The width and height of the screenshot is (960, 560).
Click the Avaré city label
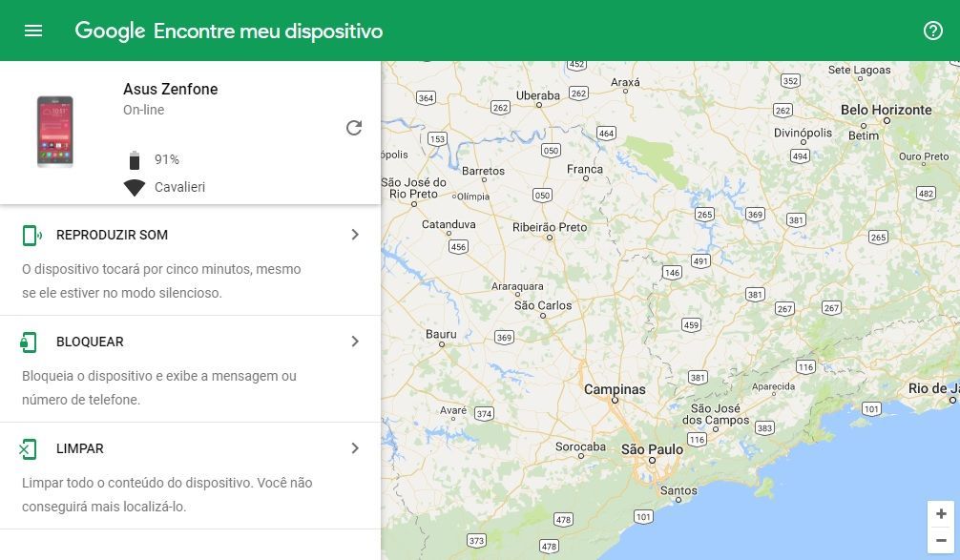453,410
